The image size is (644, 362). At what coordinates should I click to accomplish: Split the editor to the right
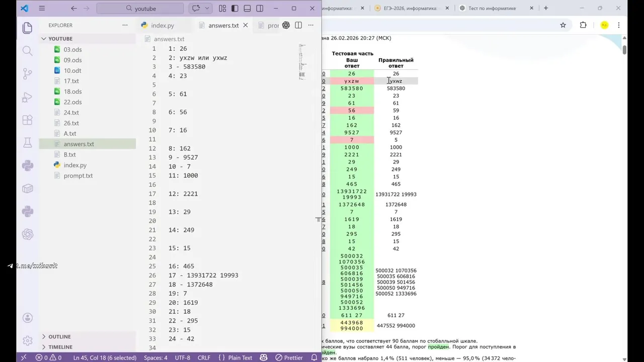pos(298,25)
